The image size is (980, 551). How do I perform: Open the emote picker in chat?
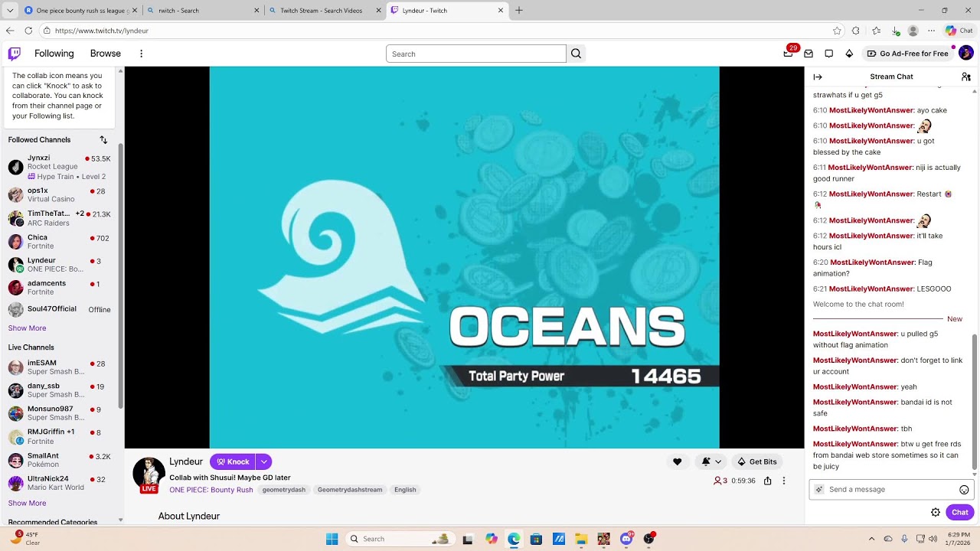pos(964,490)
